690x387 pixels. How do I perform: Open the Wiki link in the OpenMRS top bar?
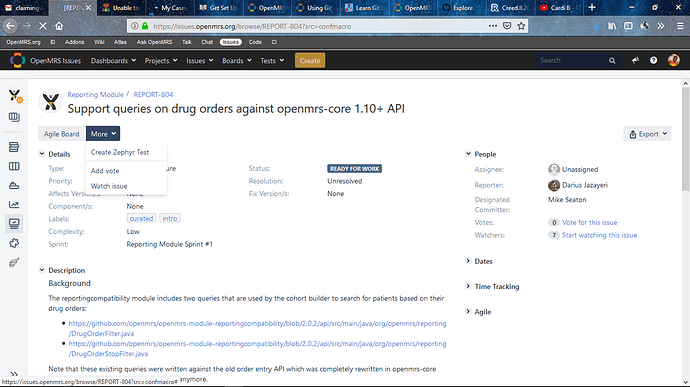pos(99,42)
